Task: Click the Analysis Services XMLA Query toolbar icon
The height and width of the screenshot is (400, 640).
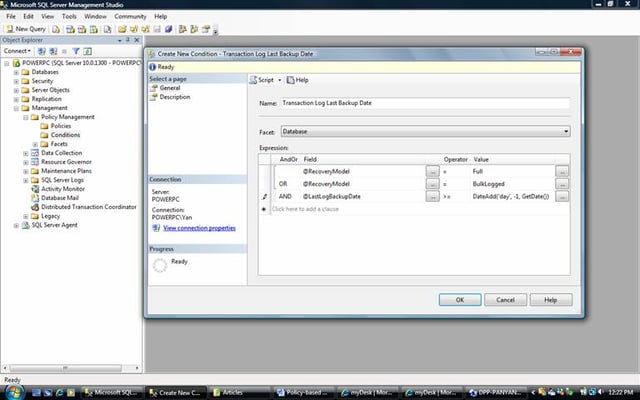Action: tap(94, 29)
